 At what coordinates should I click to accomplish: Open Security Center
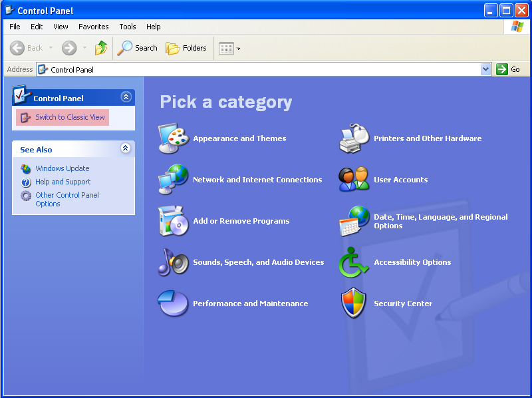coord(402,303)
